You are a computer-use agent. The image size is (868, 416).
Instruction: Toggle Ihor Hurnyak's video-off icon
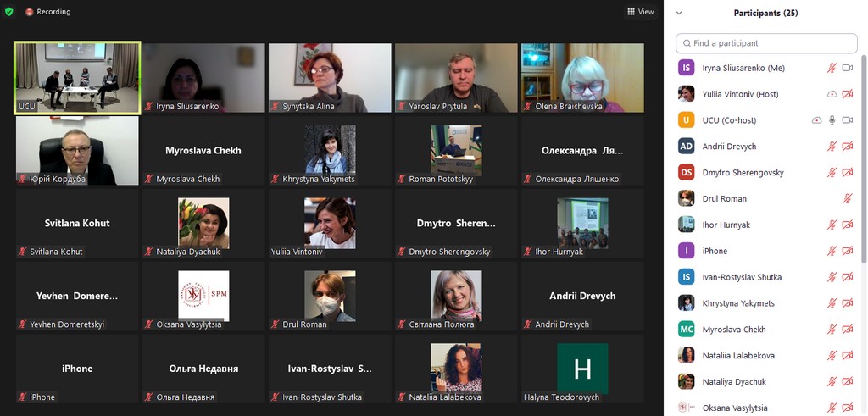coord(847,225)
